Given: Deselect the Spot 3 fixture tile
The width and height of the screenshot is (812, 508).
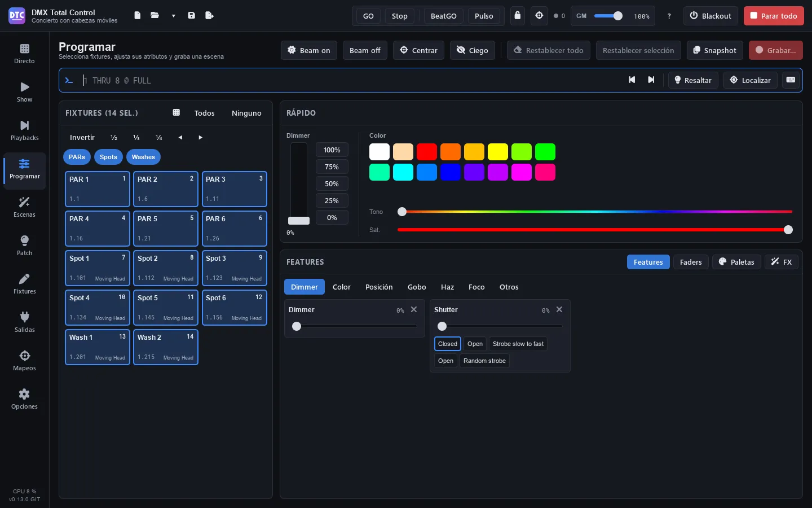Looking at the screenshot, I should tap(234, 268).
